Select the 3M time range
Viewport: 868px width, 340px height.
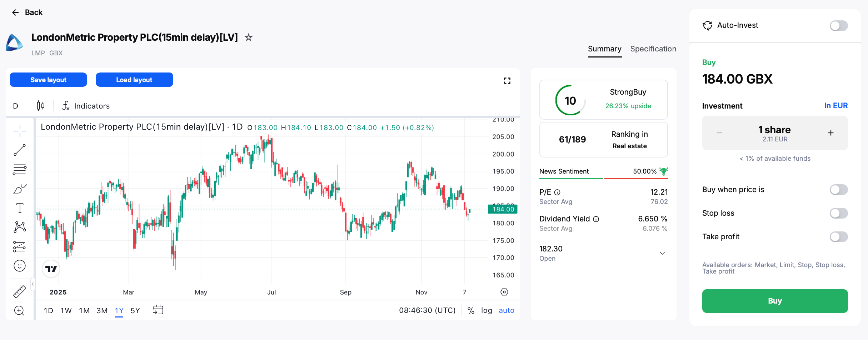(x=102, y=311)
